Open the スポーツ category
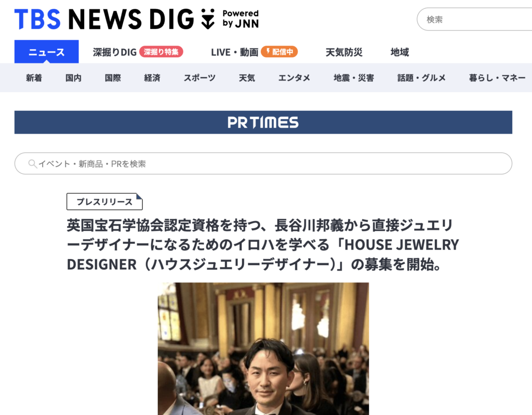 click(x=199, y=78)
